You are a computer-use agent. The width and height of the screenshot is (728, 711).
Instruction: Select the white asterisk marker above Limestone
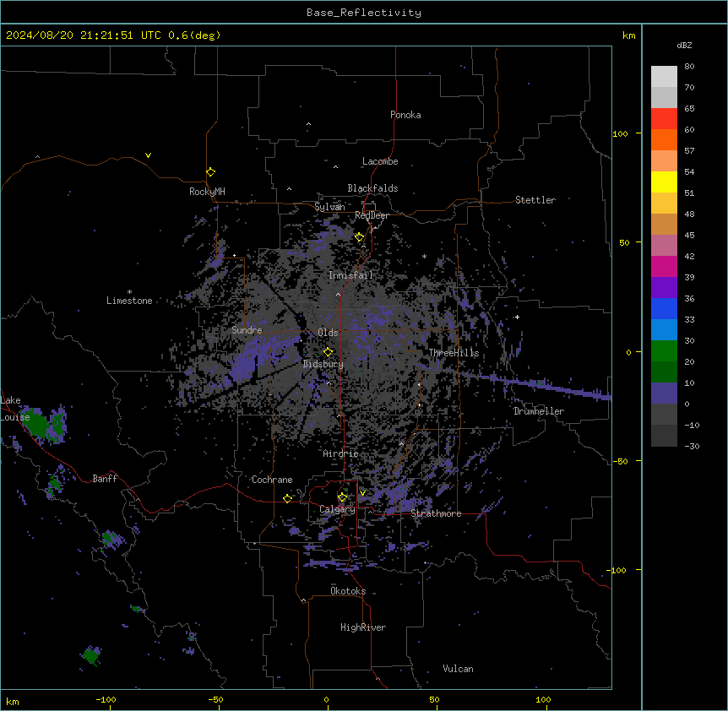click(x=129, y=291)
